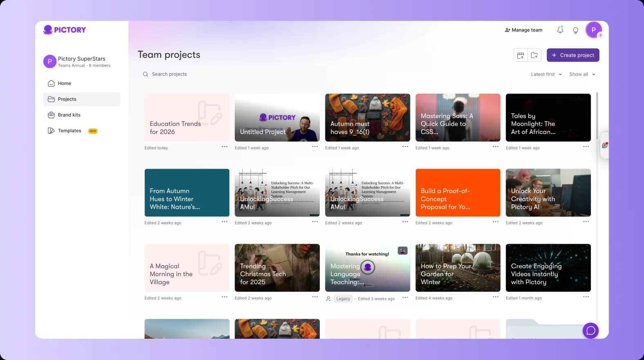The height and width of the screenshot is (360, 644).
Task: Open options for Create Engaging Videos project
Action: tap(586, 297)
